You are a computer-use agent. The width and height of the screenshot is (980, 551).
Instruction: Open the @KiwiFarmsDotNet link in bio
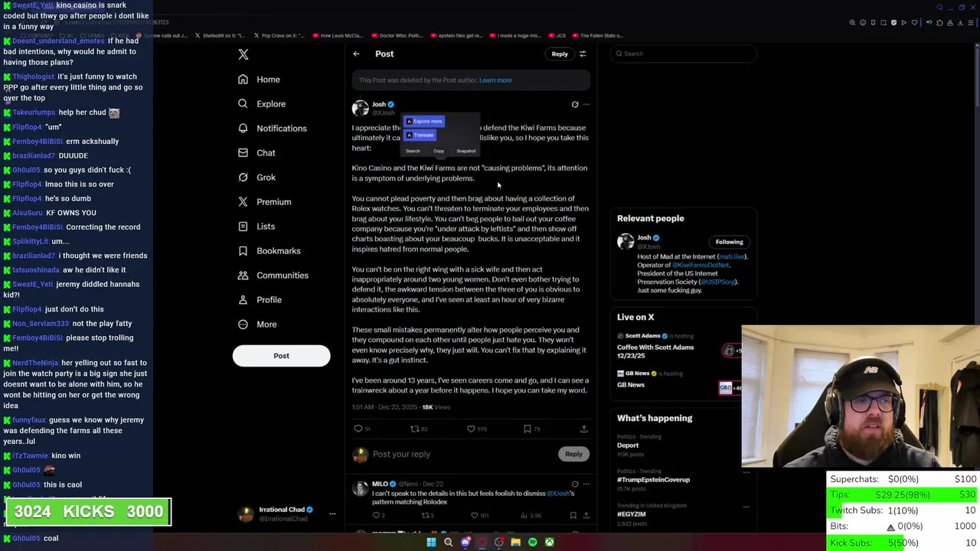coord(702,265)
